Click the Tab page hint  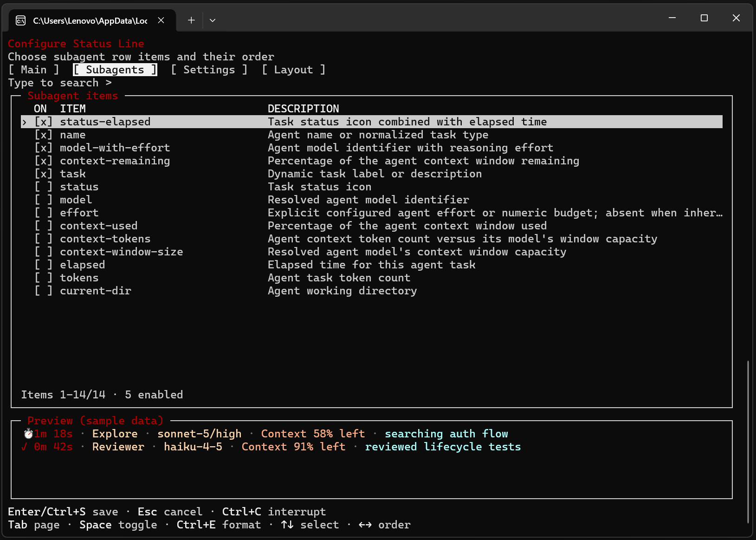click(34, 525)
